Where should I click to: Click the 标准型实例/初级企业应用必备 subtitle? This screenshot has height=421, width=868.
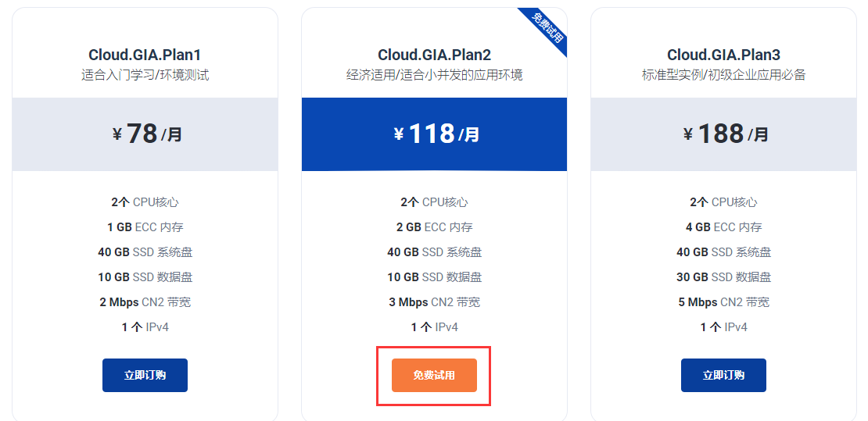pos(723,75)
